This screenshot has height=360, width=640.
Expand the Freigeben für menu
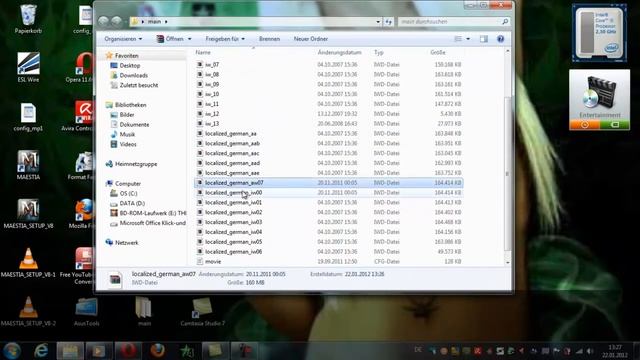(x=225, y=39)
